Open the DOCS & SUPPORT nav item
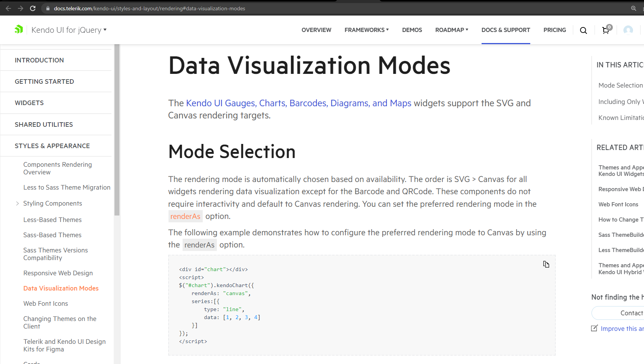This screenshot has height=364, width=644. [x=506, y=30]
